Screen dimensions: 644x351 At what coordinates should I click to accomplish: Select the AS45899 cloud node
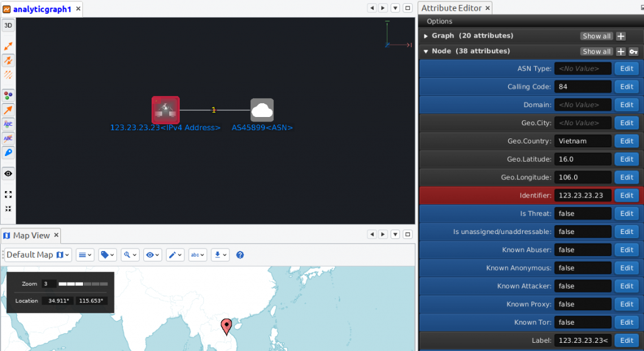(x=262, y=110)
